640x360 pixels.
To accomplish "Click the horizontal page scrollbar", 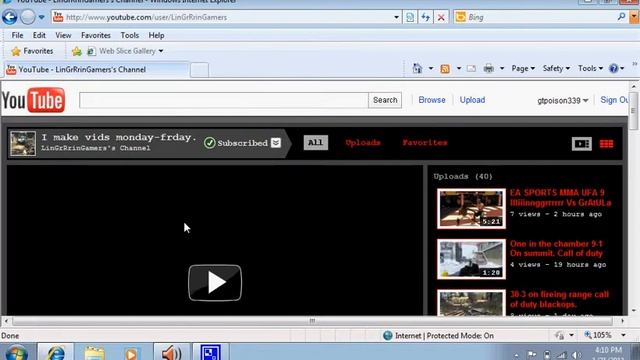I will 312,321.
